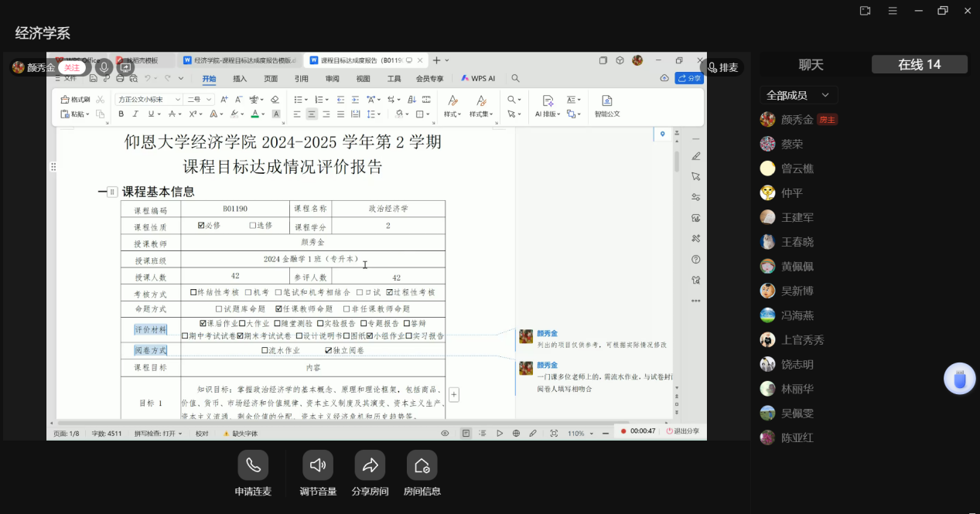Screen dimensions: 980x514
Task: Click the 分享房间 share icon
Action: point(370,465)
